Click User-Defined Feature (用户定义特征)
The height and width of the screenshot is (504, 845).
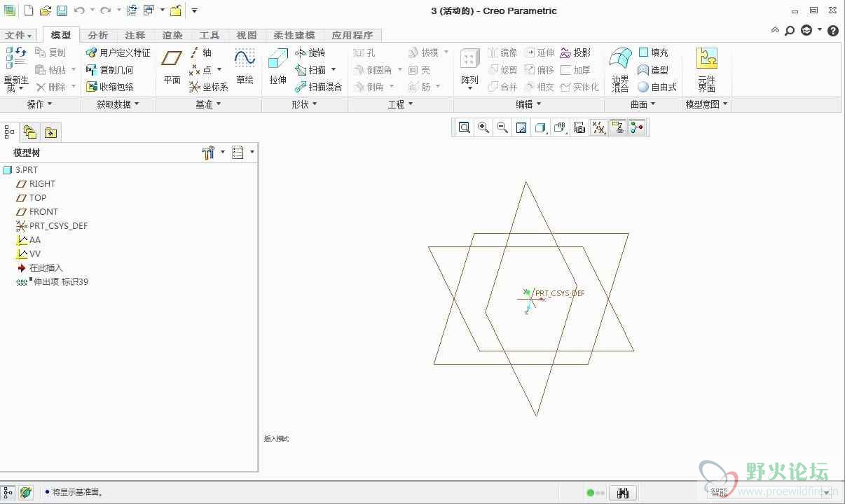[118, 52]
